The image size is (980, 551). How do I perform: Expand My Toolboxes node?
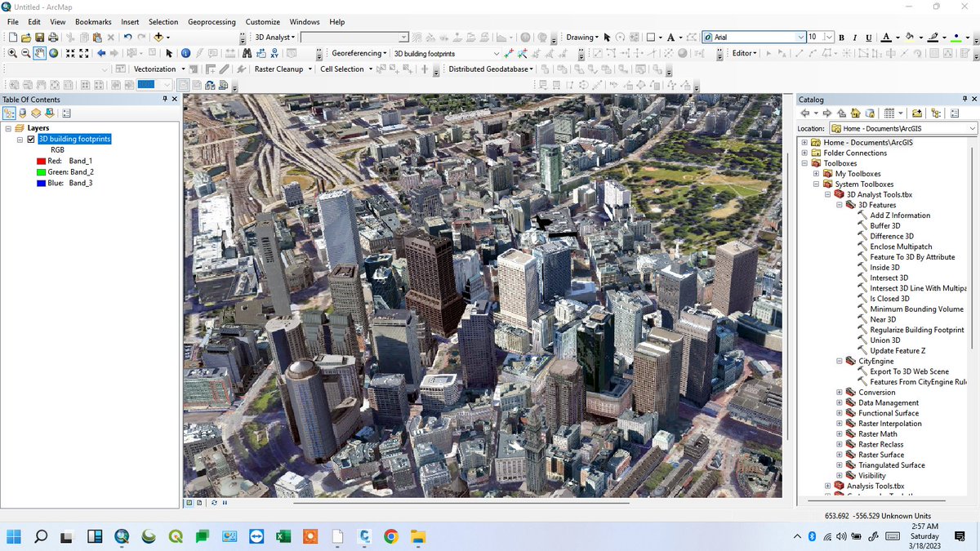[816, 174]
